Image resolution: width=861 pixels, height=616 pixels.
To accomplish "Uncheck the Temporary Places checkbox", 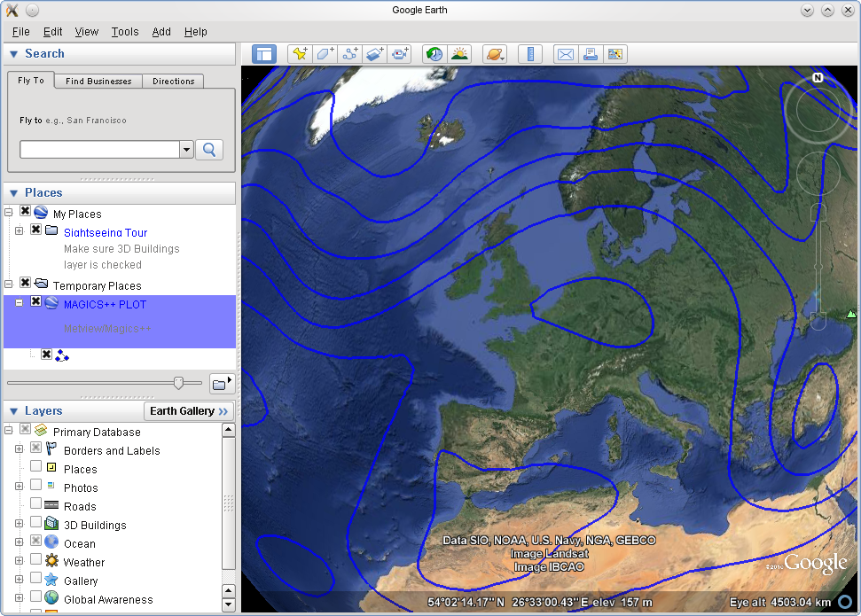I will point(25,283).
